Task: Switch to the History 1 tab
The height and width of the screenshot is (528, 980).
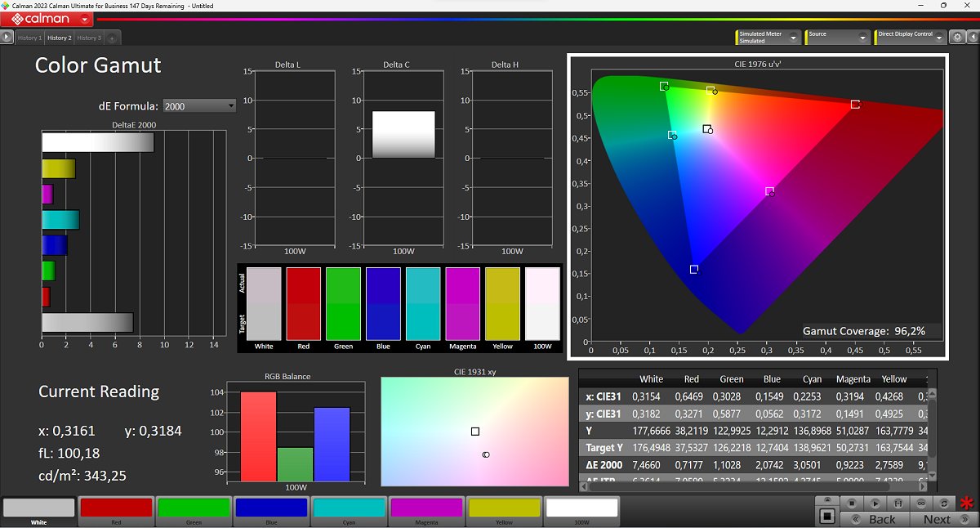Action: [x=29, y=38]
